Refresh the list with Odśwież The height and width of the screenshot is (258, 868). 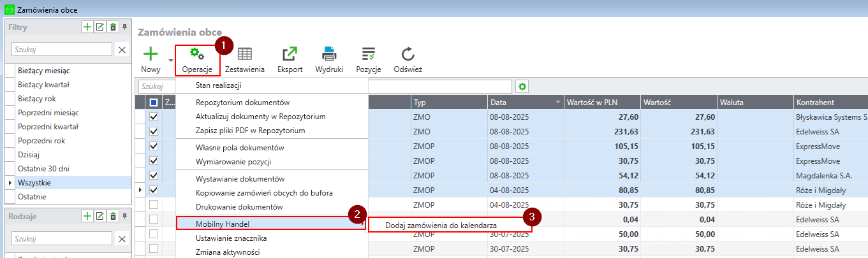(x=408, y=55)
